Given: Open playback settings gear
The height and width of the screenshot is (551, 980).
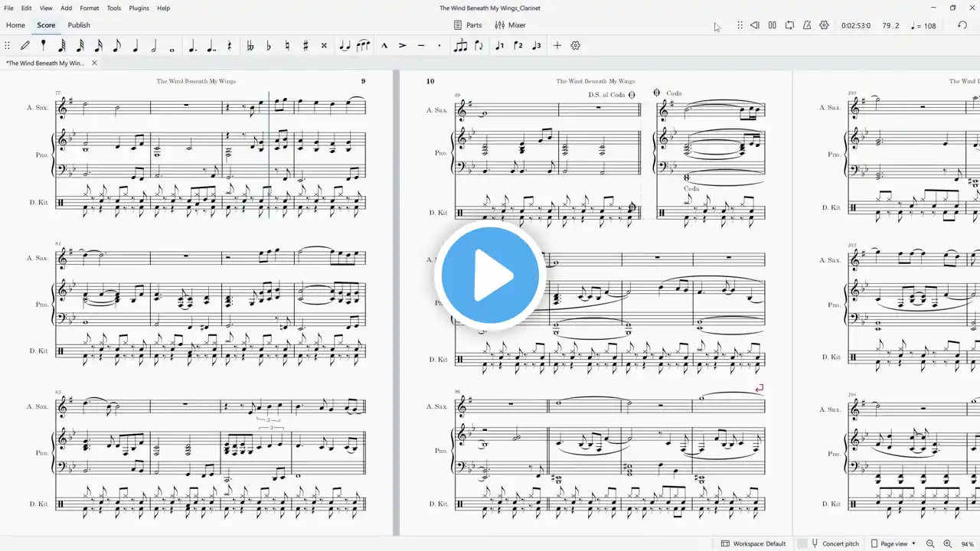Looking at the screenshot, I should pyautogui.click(x=824, y=25).
